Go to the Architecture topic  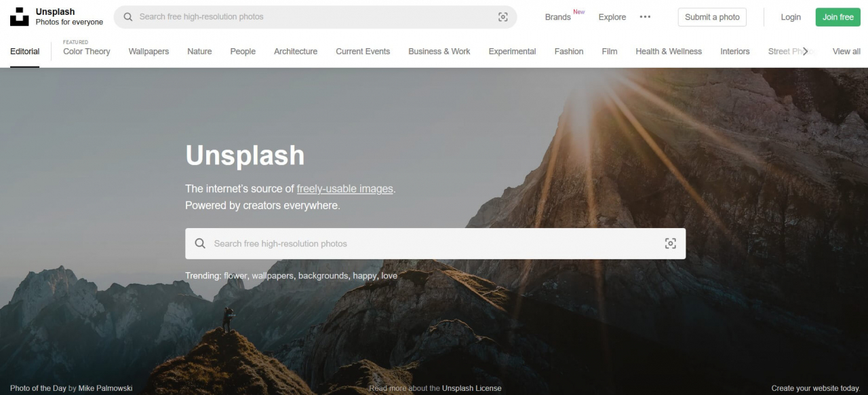coord(295,52)
